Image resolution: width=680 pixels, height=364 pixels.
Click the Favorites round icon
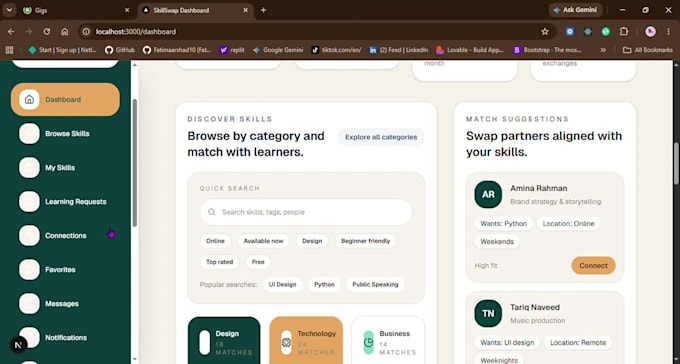29,269
